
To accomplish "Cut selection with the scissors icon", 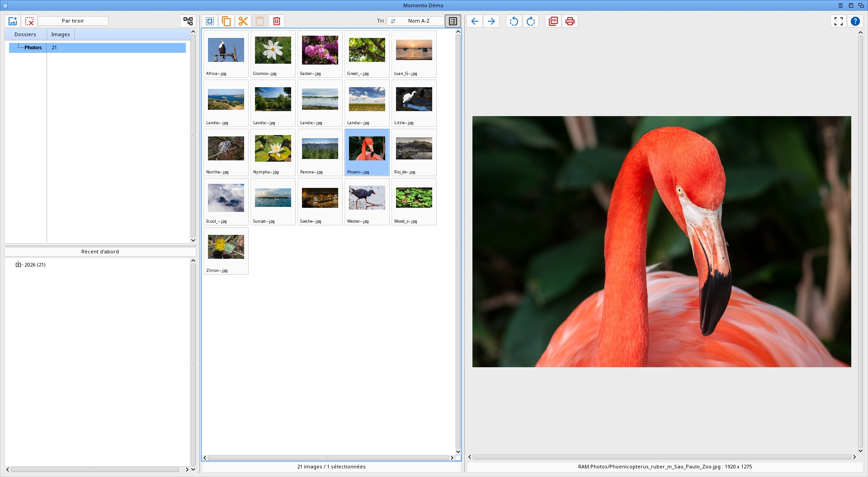I will pyautogui.click(x=243, y=21).
